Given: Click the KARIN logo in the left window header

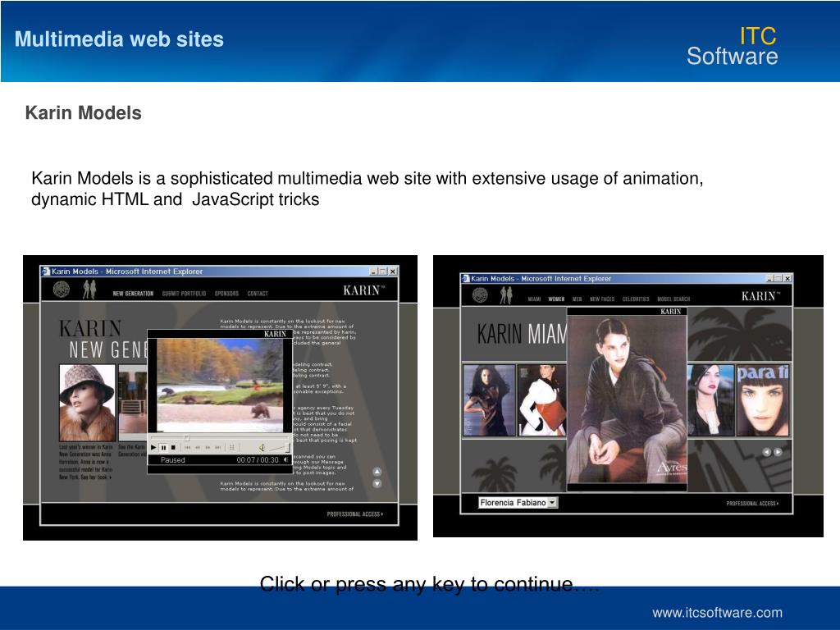Looking at the screenshot, I should (363, 291).
